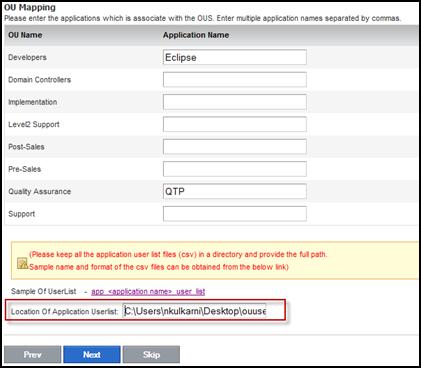Image resolution: width=421 pixels, height=368 pixels.
Task: Click the Quality Assurance OU label
Action: [x=40, y=191]
